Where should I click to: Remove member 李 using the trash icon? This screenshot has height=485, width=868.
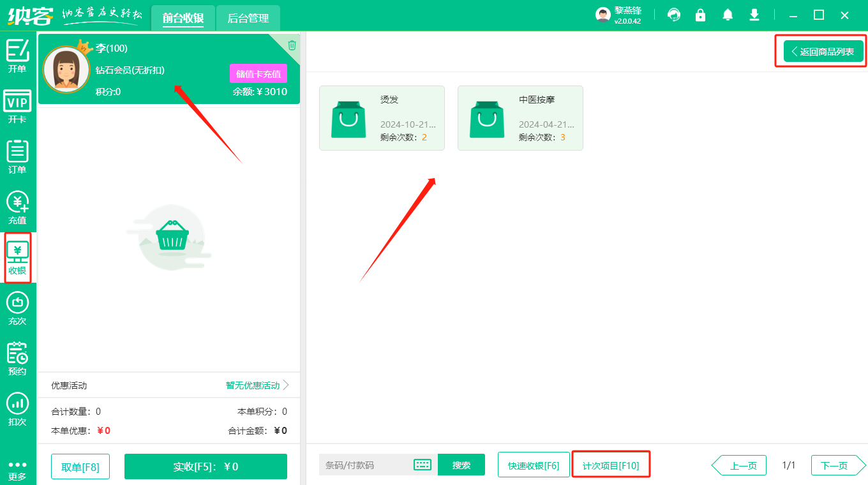coord(292,45)
